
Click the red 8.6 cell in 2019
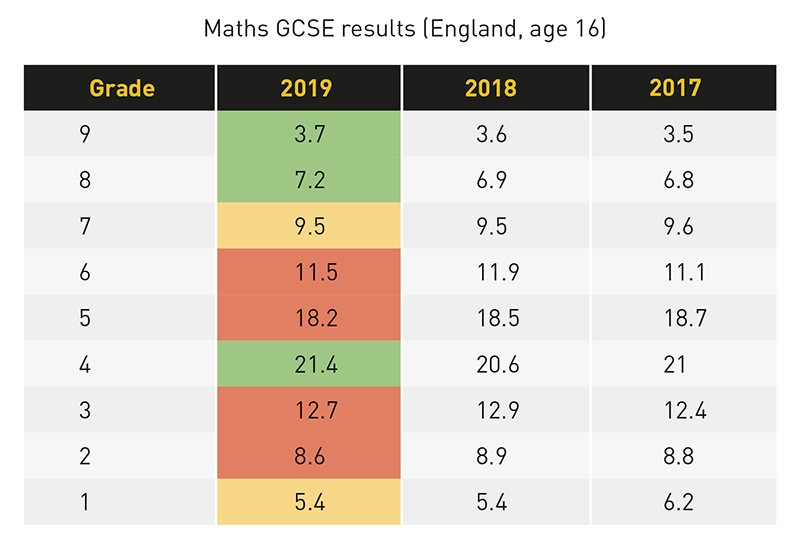coord(309,456)
